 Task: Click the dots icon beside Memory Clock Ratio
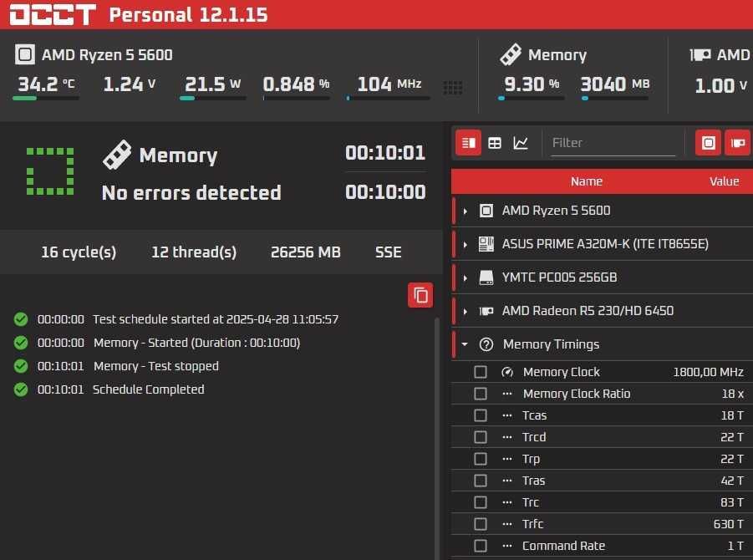(x=507, y=394)
